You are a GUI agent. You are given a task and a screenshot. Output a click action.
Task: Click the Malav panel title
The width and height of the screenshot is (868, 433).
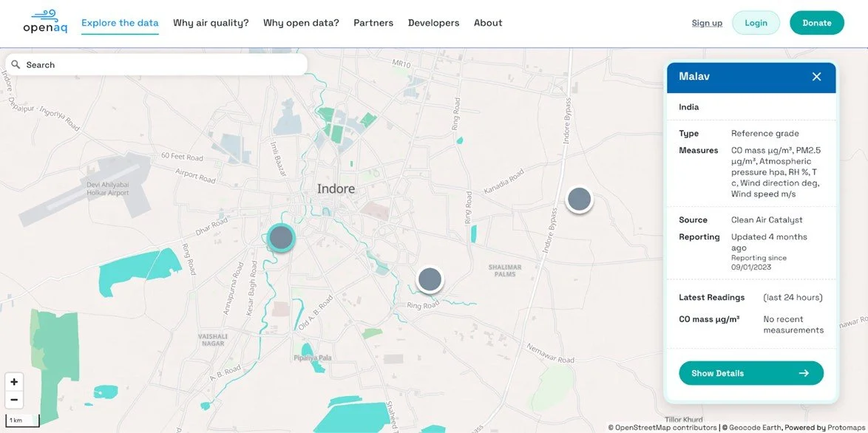click(x=694, y=76)
